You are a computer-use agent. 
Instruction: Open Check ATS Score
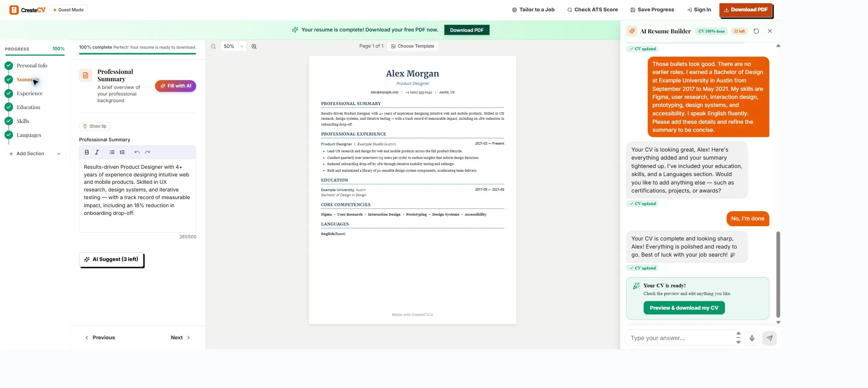(x=593, y=10)
